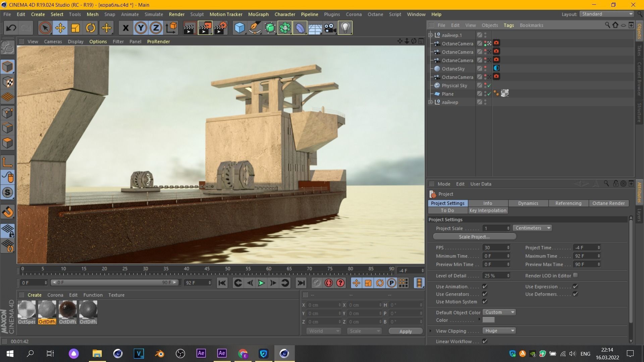Click Make Editable left toolbar icon
This screenshot has height=362, width=644.
click(x=8, y=47)
